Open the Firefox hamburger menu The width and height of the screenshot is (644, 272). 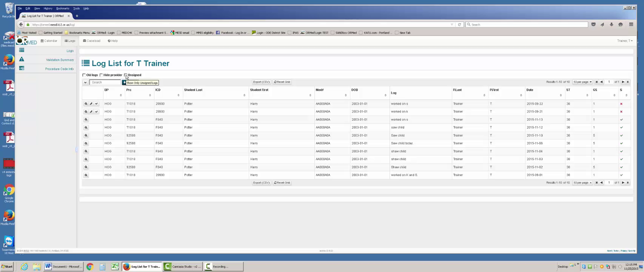[631, 25]
